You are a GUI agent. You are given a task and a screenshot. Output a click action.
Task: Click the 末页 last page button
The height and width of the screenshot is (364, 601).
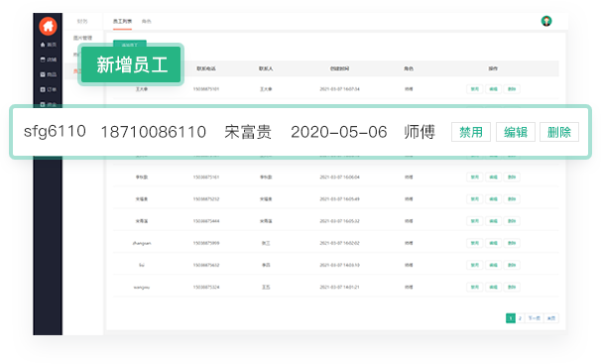click(x=551, y=318)
